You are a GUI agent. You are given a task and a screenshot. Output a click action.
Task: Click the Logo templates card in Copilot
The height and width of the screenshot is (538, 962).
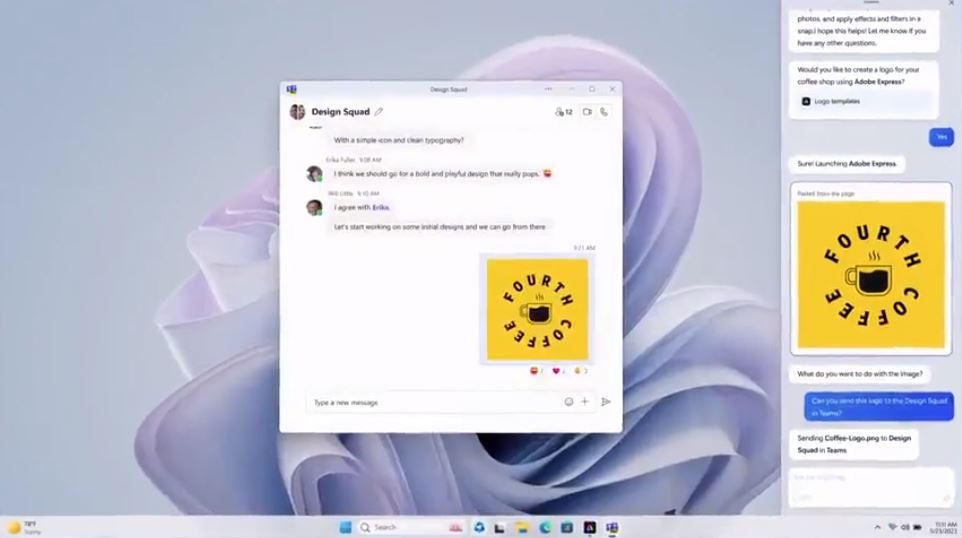864,101
